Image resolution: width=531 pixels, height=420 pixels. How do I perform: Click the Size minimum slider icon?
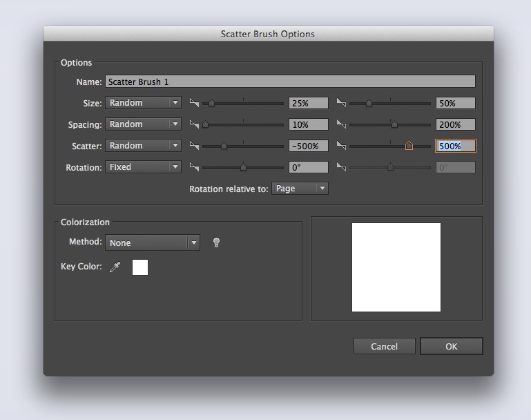coord(194,103)
